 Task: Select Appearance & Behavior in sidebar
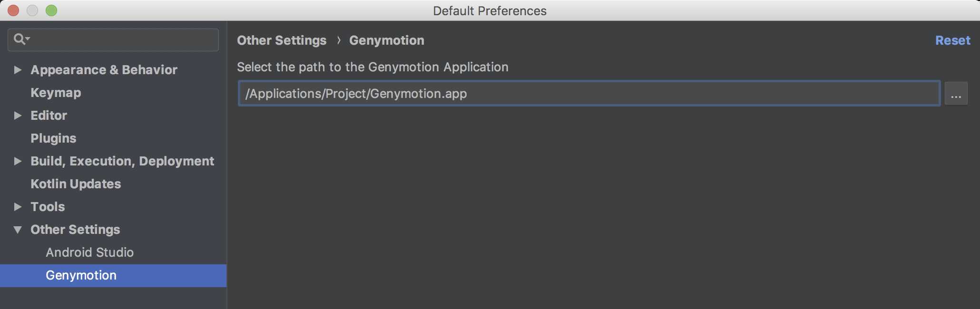[x=104, y=70]
